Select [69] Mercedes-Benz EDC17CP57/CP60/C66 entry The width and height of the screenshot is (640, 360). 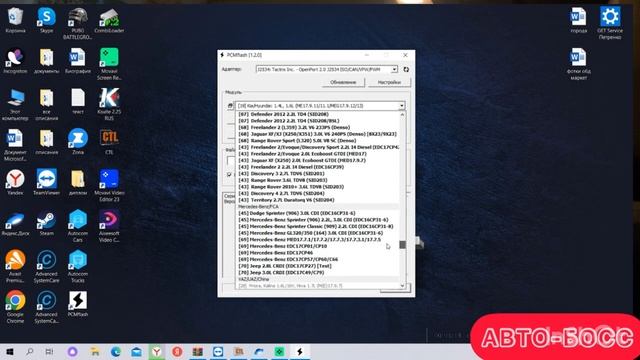(288, 259)
